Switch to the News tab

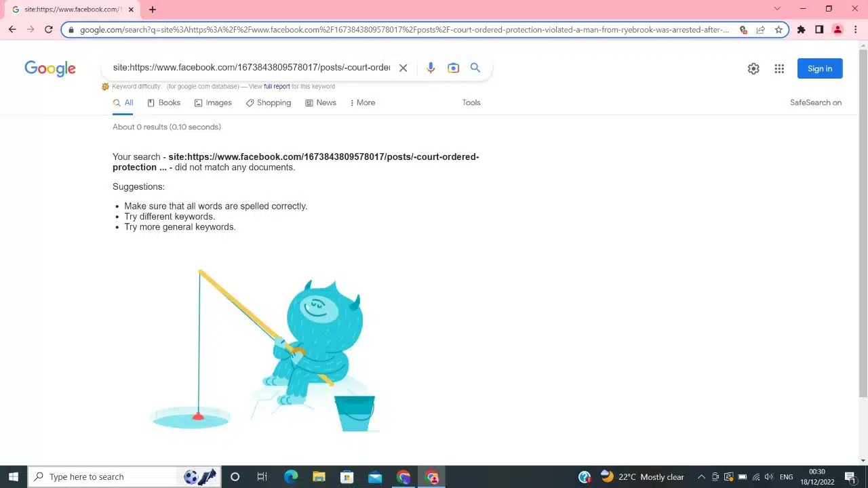tap(320, 103)
